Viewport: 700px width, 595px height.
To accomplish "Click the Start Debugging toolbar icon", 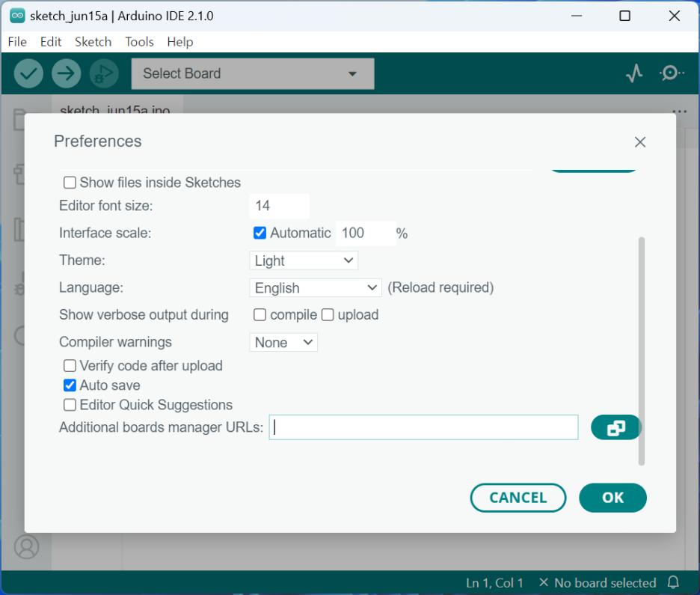I will pos(104,73).
